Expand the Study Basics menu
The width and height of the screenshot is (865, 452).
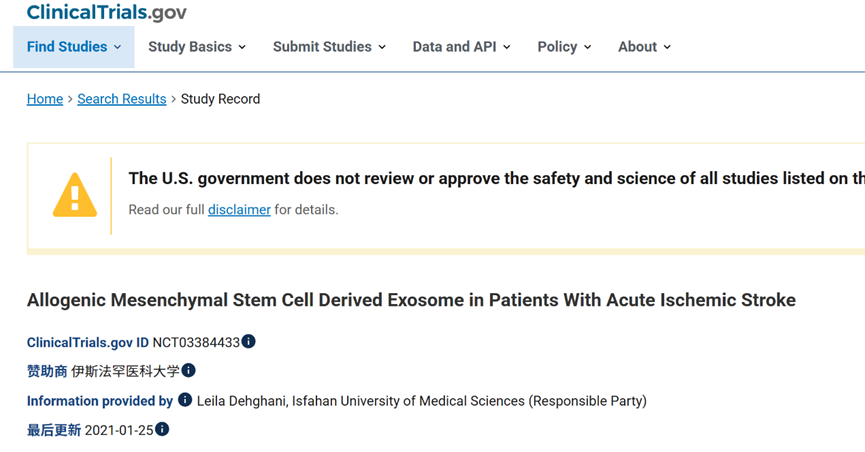pyautogui.click(x=197, y=47)
